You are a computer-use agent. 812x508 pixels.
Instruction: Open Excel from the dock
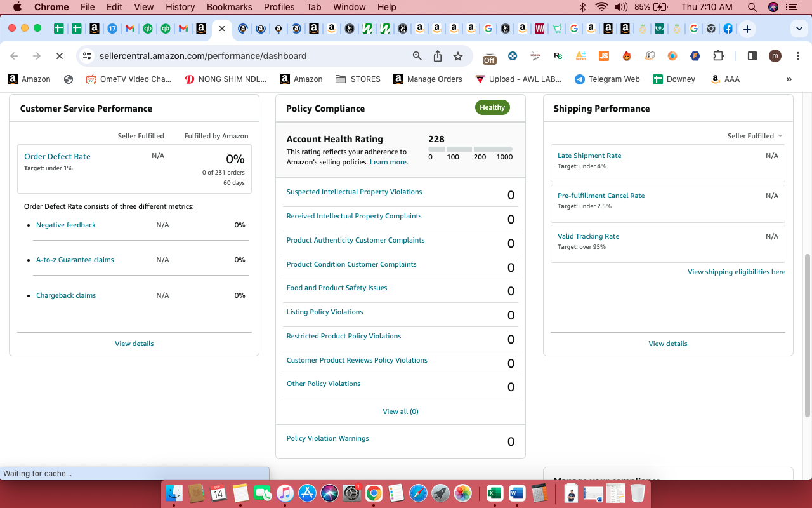(495, 493)
